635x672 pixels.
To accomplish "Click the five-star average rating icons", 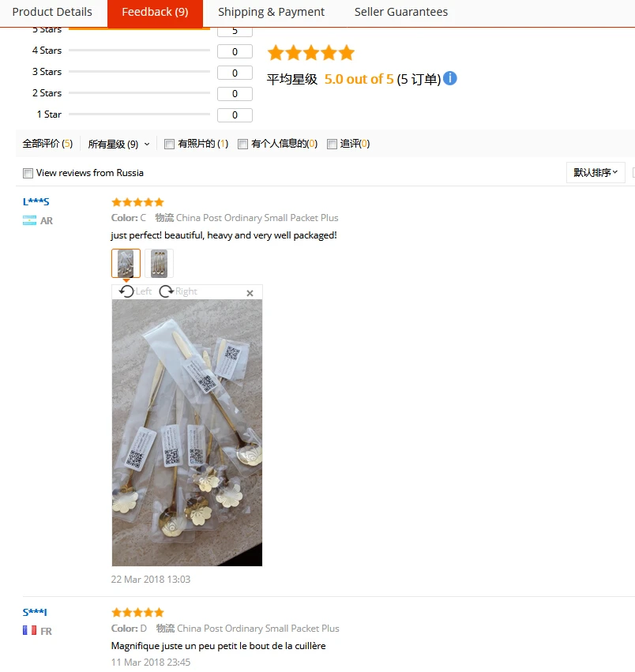I will point(311,53).
